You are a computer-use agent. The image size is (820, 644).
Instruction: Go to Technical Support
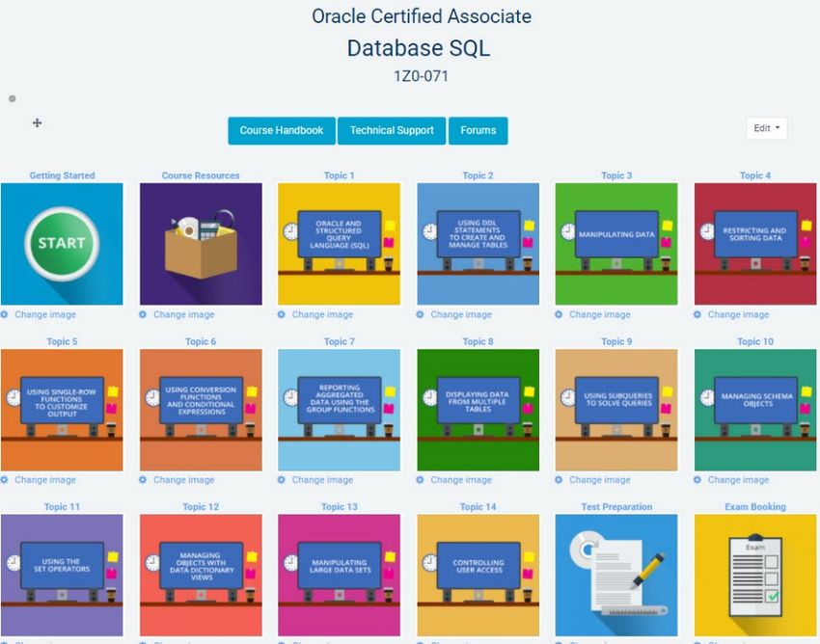[392, 131]
